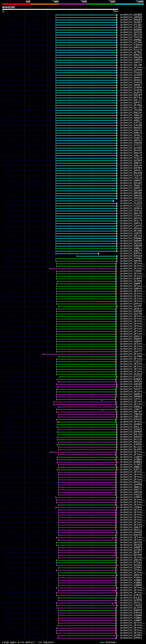
Task: Click the green ~80% identity color bar
Action: coord(101,4)
